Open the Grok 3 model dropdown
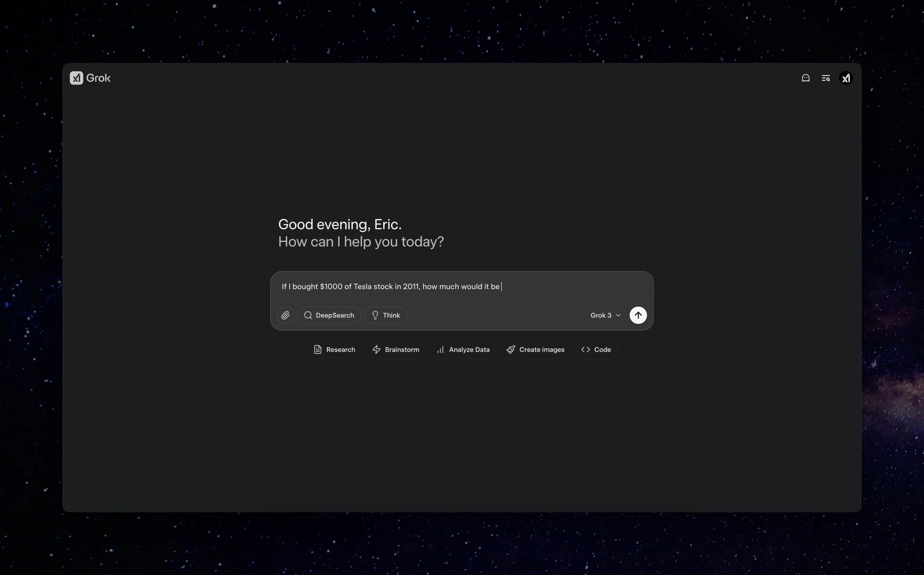Image resolution: width=924 pixels, height=575 pixels. 605,315
